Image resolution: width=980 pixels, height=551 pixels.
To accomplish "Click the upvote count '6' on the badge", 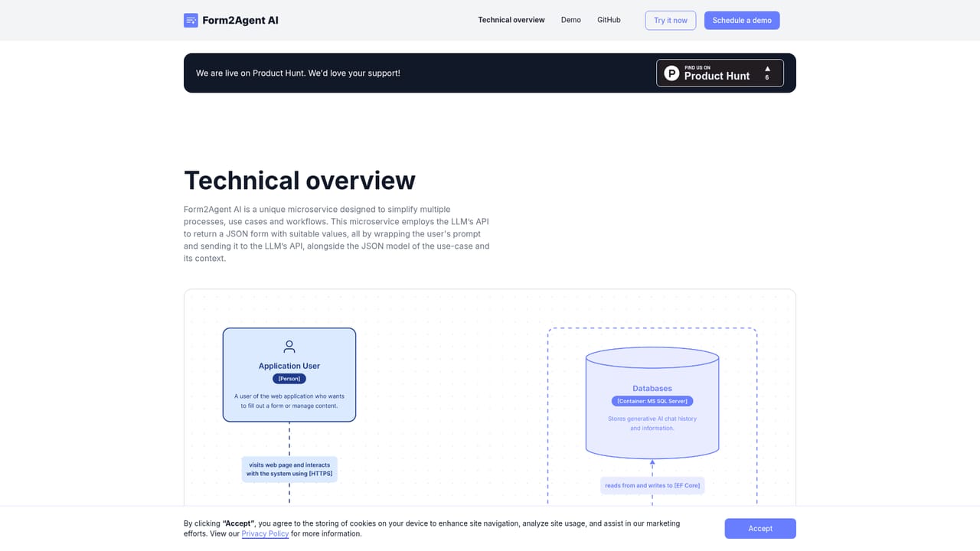I will (x=767, y=77).
